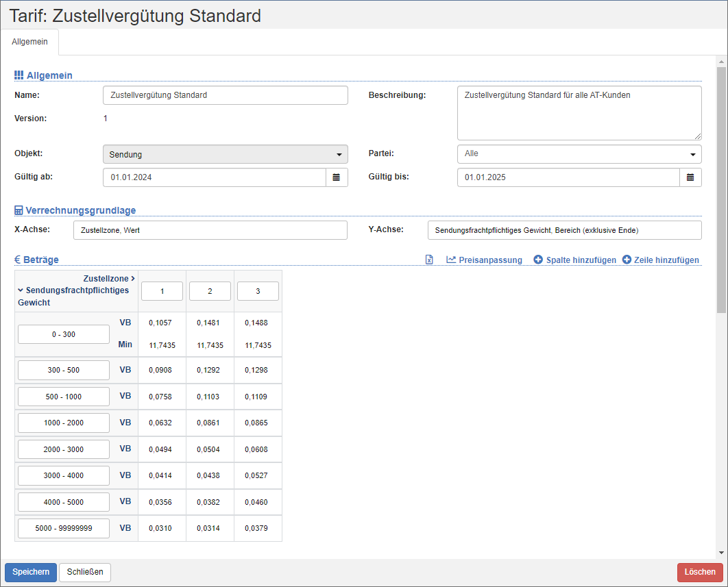Click the Spalte hinzufügen plus icon

point(538,260)
